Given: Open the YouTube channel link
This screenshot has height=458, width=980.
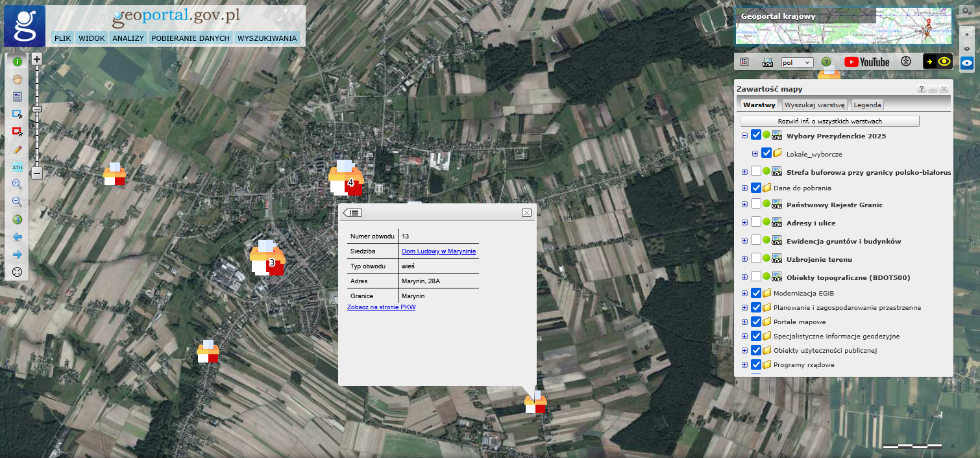Looking at the screenshot, I should [x=866, y=62].
